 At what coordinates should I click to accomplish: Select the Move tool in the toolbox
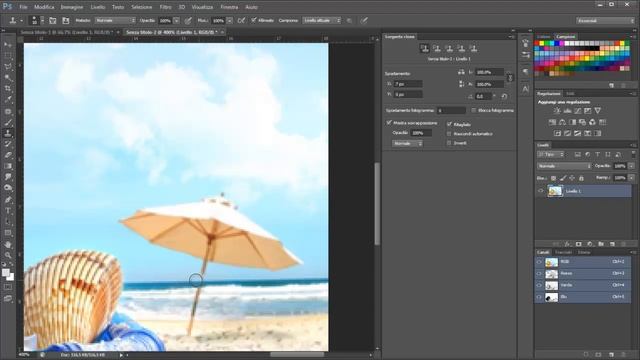point(8,44)
